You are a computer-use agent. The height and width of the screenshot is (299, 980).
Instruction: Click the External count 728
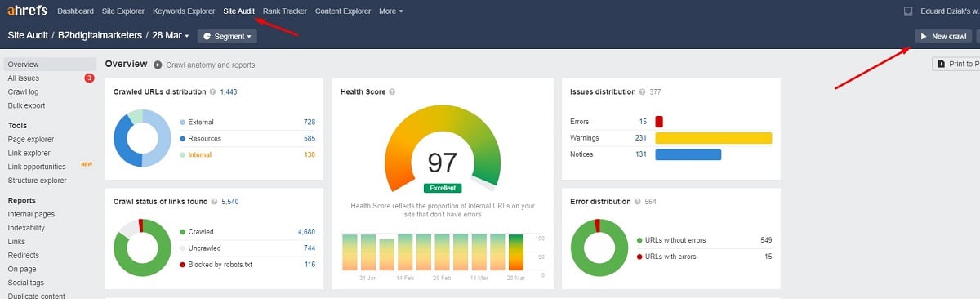[309, 122]
